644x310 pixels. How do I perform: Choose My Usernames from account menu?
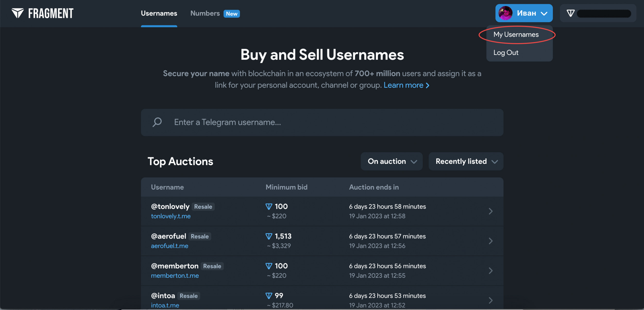(516, 35)
